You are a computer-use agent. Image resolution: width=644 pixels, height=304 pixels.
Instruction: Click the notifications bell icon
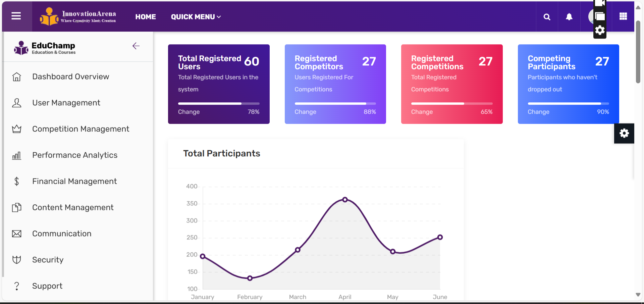569,16
